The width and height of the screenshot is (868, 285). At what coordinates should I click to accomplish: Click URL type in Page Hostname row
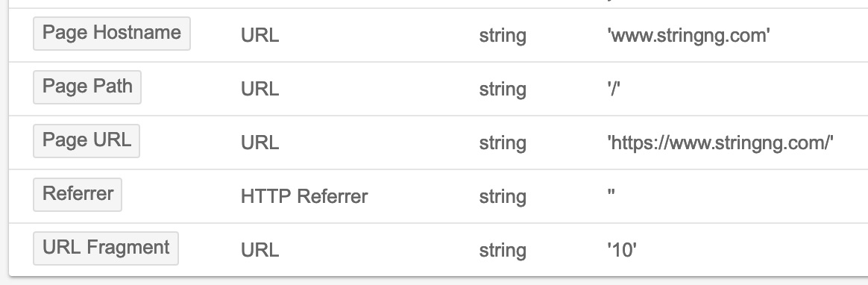click(260, 35)
